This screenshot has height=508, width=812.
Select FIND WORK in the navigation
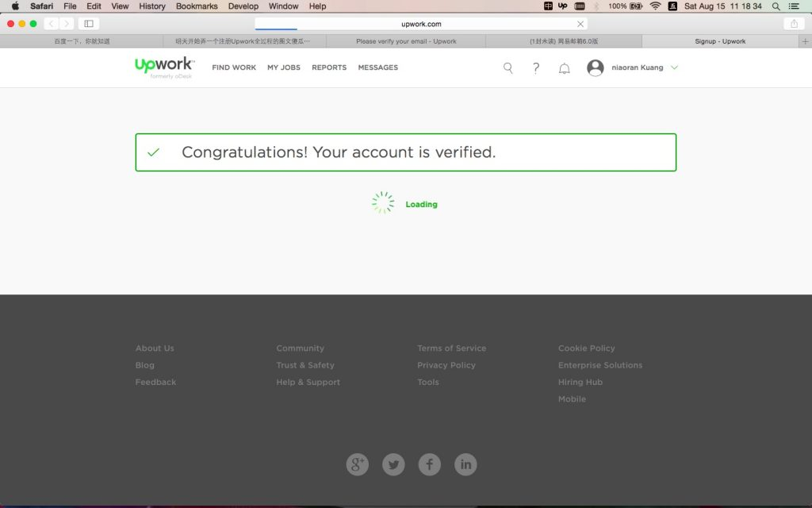pos(233,67)
